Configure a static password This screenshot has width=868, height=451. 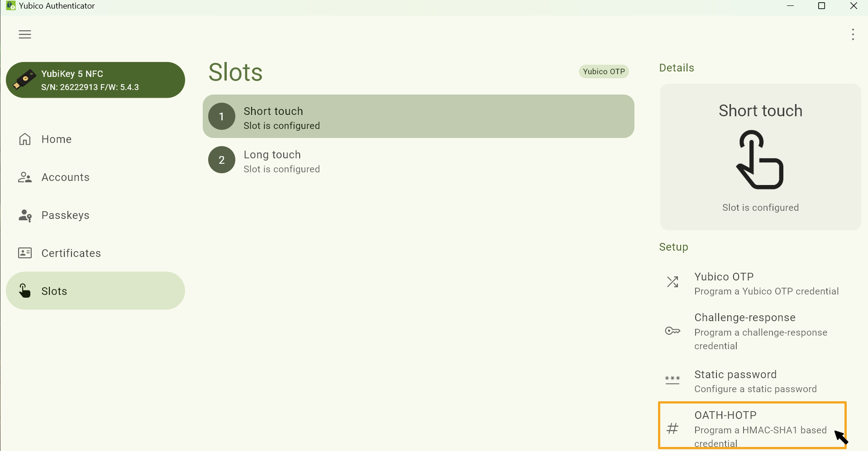(x=755, y=381)
